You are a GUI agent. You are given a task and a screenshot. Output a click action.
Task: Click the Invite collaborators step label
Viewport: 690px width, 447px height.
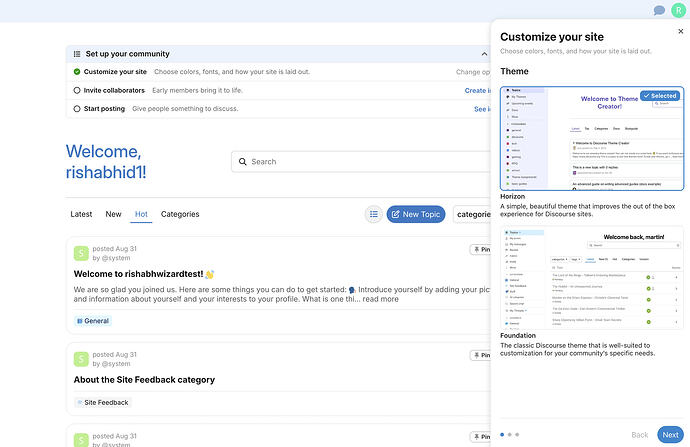pyautogui.click(x=114, y=90)
